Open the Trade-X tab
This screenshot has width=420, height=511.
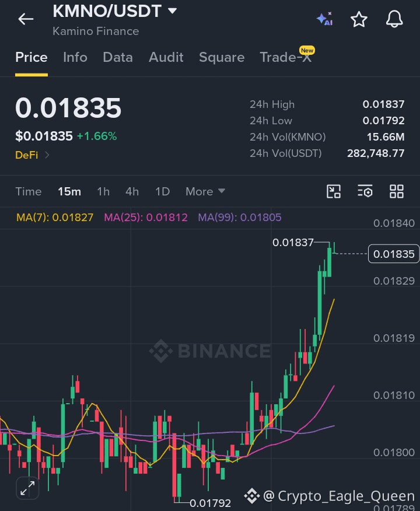tap(286, 57)
